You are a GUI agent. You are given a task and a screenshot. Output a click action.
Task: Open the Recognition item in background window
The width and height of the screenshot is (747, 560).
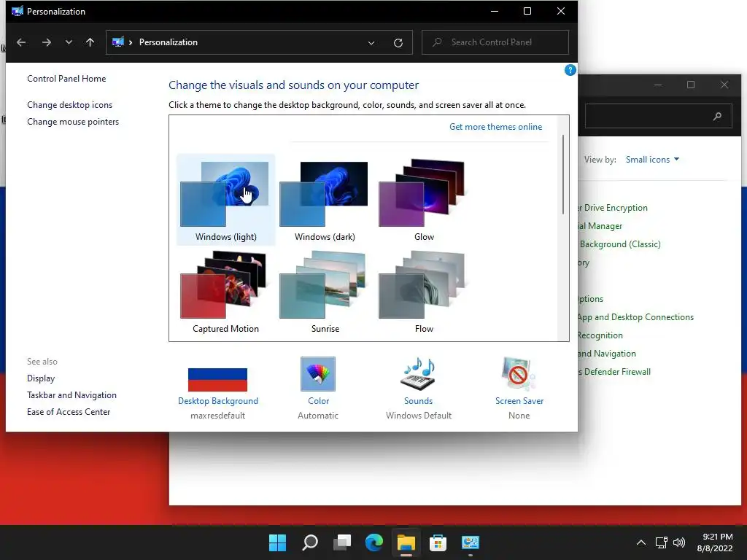point(600,335)
